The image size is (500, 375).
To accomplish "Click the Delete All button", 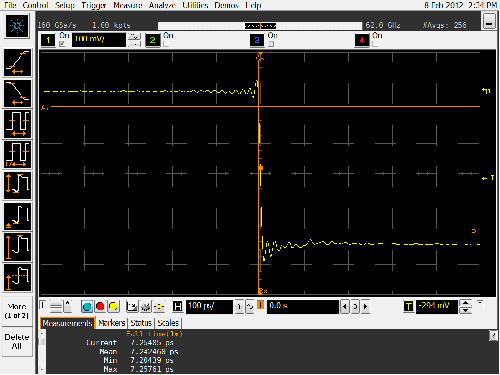I will click(x=17, y=342).
